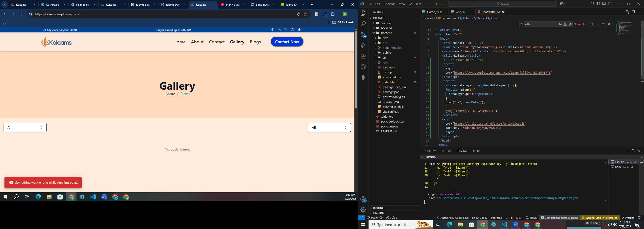
Task: Open the PORTS panel tab
Action: pos(477,151)
